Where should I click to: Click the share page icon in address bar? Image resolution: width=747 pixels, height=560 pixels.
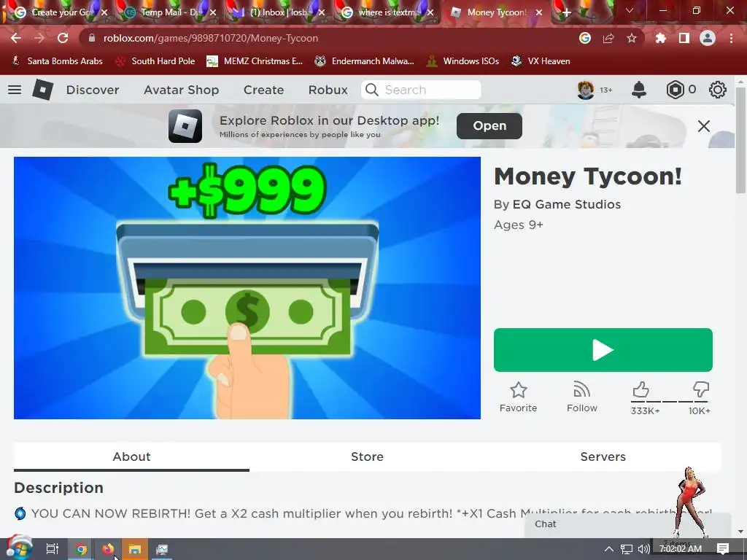(x=608, y=38)
